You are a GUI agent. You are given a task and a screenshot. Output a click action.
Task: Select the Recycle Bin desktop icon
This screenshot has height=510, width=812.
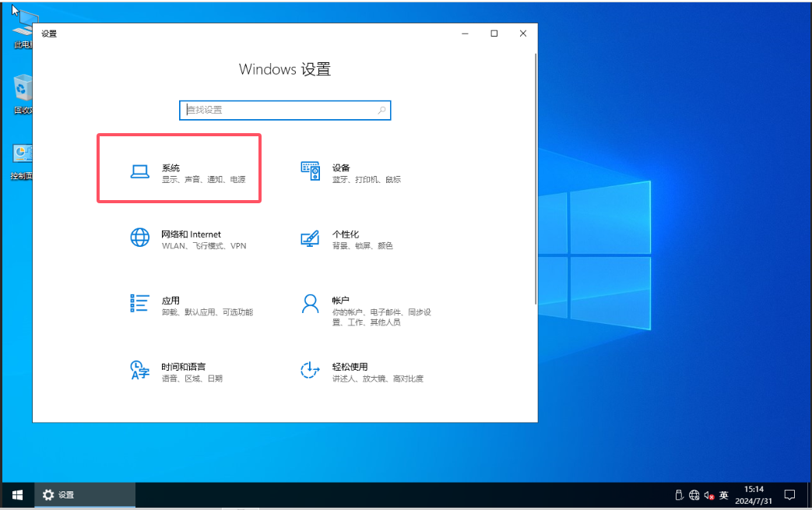(x=23, y=94)
